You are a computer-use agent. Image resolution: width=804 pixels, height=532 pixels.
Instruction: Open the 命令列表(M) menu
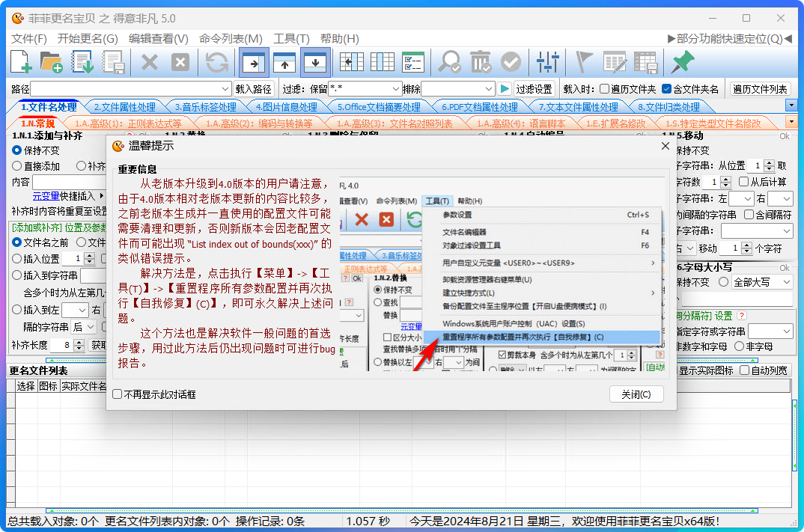pyautogui.click(x=231, y=39)
